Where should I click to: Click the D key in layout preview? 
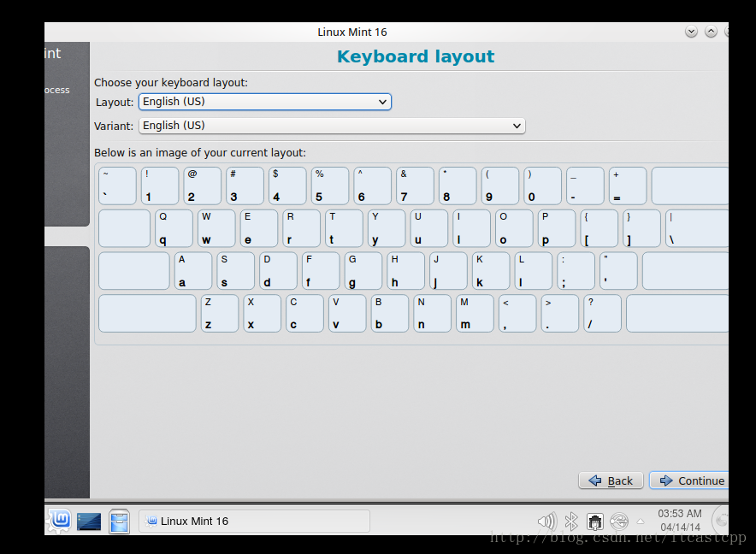click(x=278, y=270)
